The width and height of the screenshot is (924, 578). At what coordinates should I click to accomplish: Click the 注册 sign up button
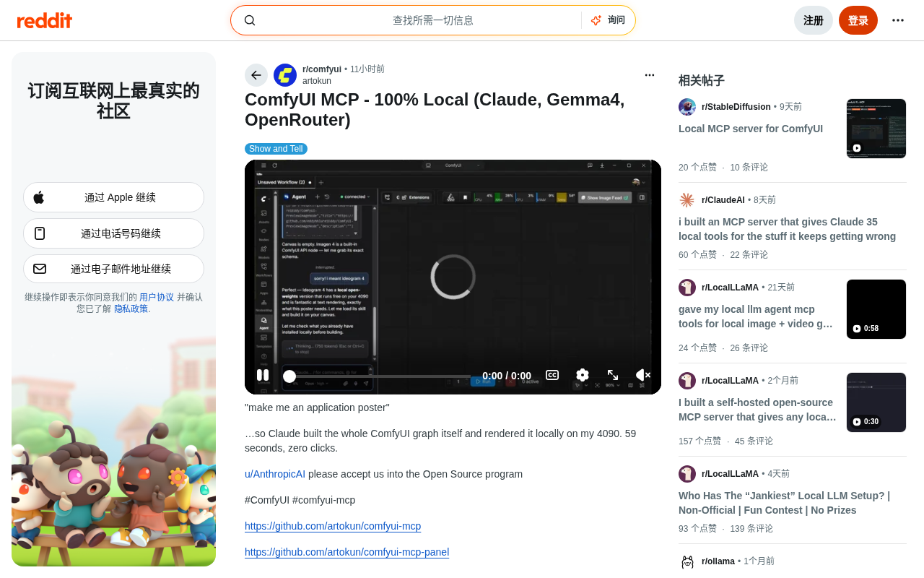(814, 20)
